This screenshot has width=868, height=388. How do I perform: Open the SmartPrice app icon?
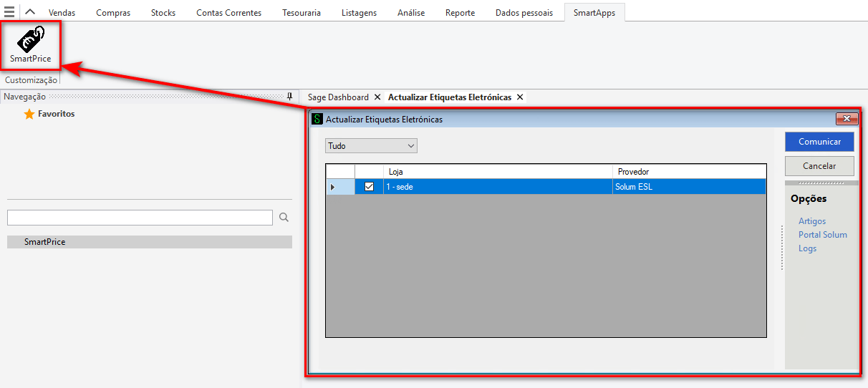31,44
